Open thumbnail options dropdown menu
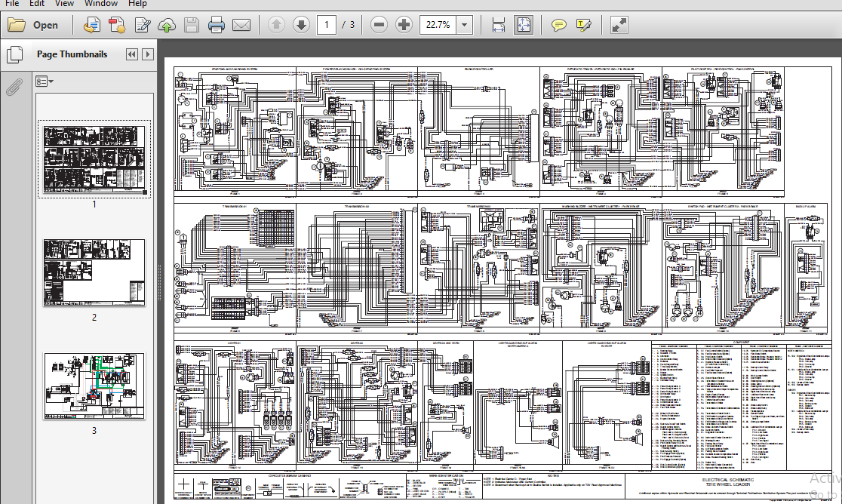This screenshot has width=842, height=504. (x=44, y=81)
